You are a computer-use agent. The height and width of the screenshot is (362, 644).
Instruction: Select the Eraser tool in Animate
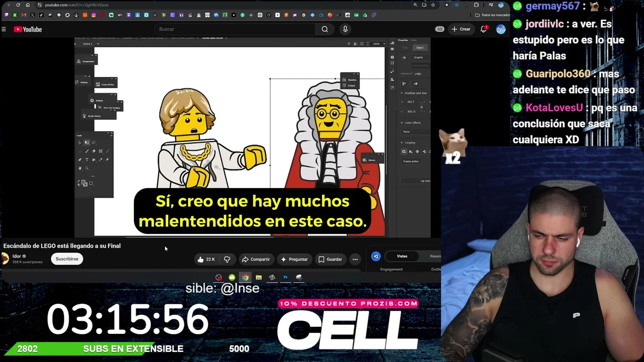point(94,151)
